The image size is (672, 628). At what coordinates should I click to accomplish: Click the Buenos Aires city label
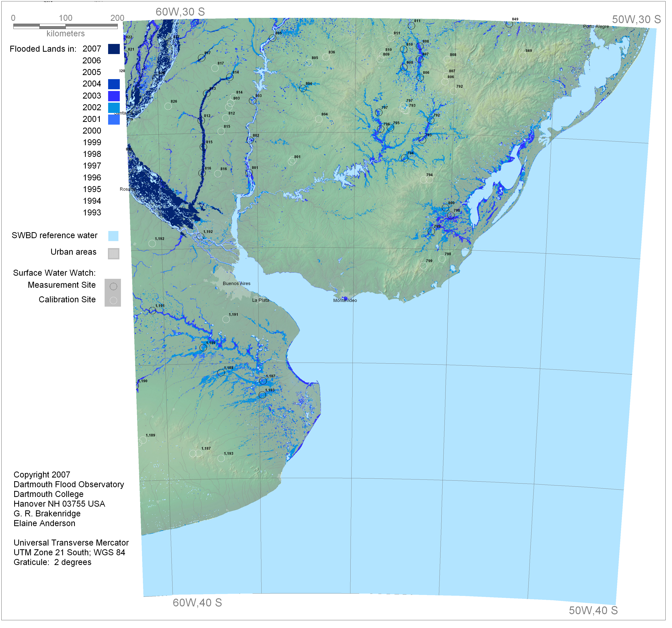[237, 284]
